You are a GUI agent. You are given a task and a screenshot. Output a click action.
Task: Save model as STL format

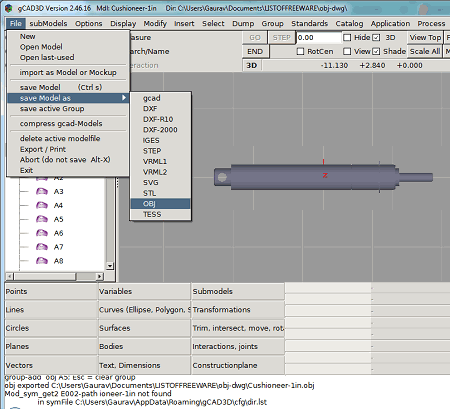[160, 193]
